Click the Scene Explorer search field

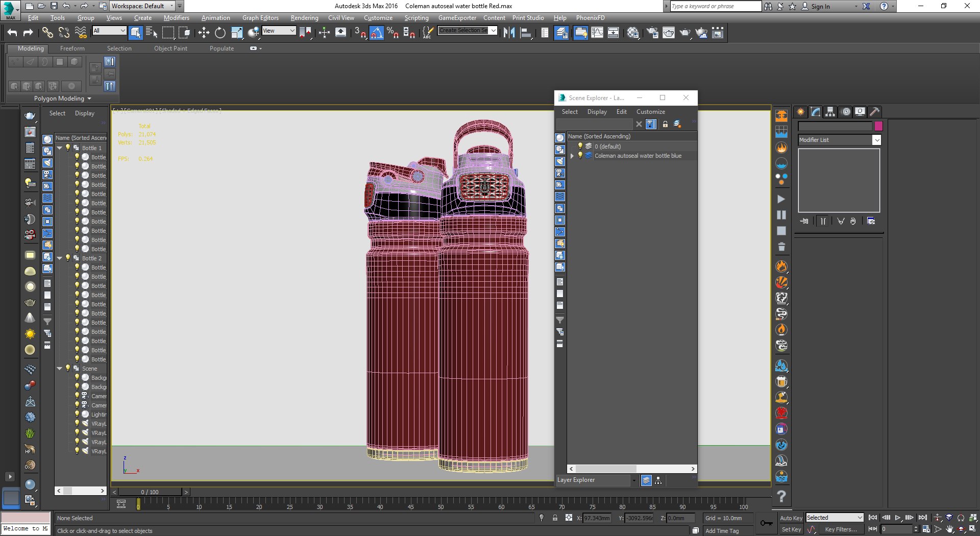tap(595, 124)
